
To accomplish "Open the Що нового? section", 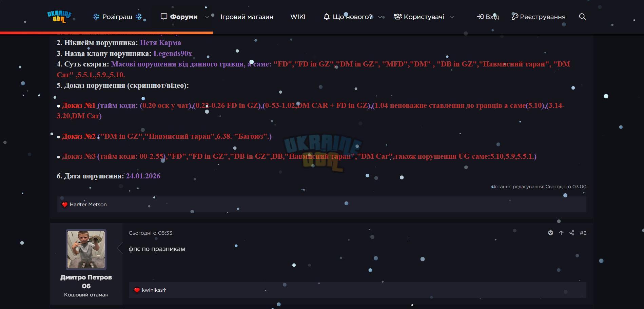I will pyautogui.click(x=348, y=17).
